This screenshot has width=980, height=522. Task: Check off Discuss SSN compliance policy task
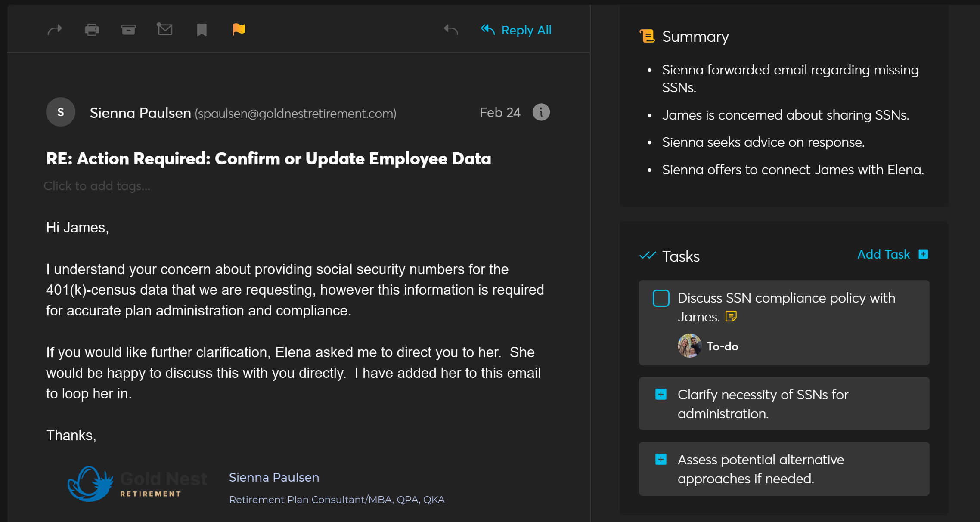point(661,298)
